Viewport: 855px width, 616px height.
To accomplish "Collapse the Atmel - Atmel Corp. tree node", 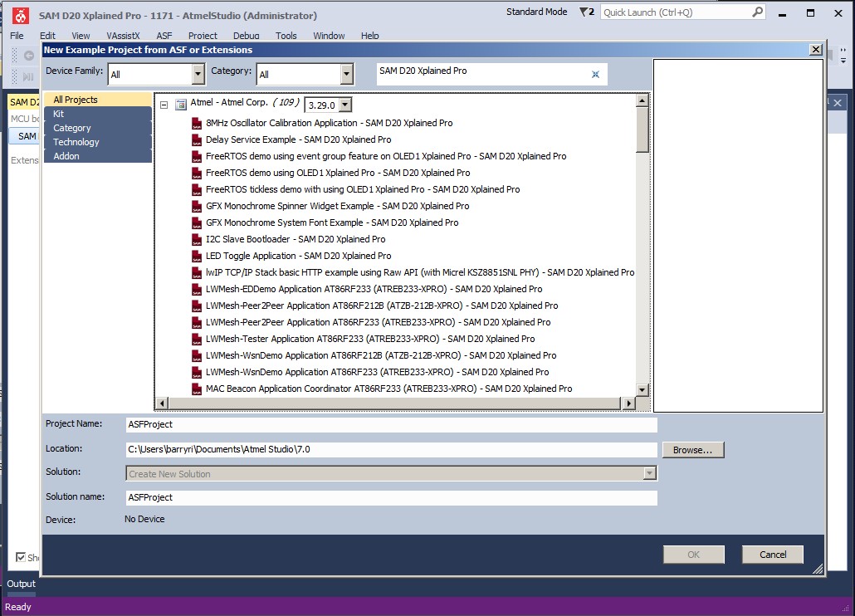I will coord(164,104).
